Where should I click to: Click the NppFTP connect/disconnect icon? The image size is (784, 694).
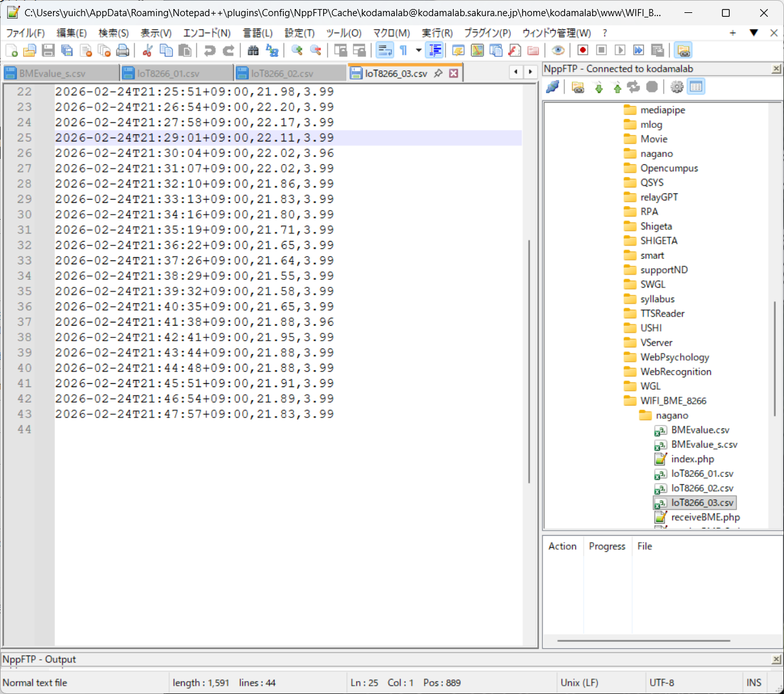[553, 87]
